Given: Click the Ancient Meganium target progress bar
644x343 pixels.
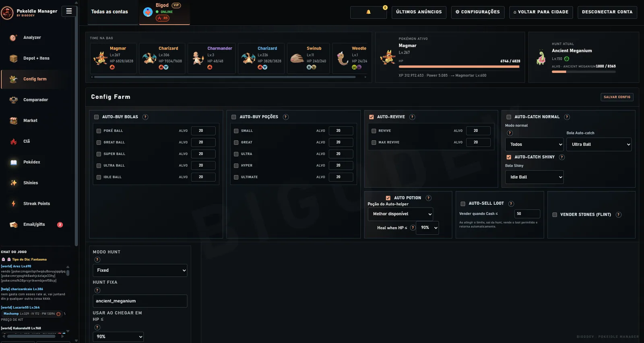Looking at the screenshot, I should (x=584, y=72).
